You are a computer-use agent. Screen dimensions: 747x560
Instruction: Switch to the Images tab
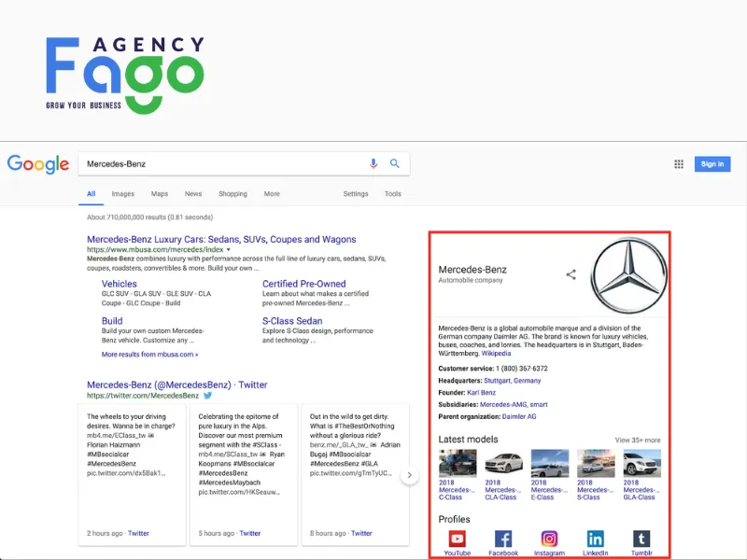point(123,194)
